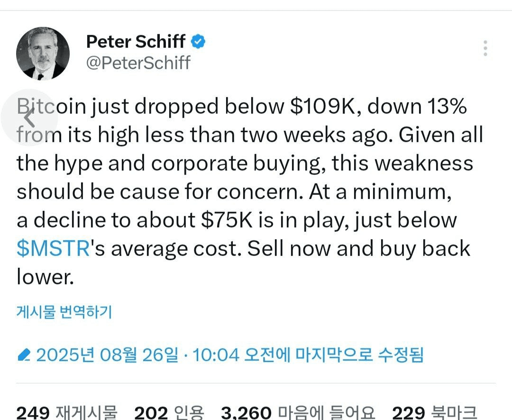View the 3,260 likes count

246,413
